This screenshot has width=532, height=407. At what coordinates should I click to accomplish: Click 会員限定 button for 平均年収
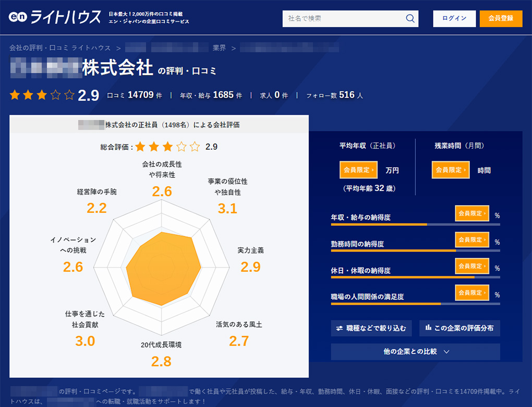358,170
